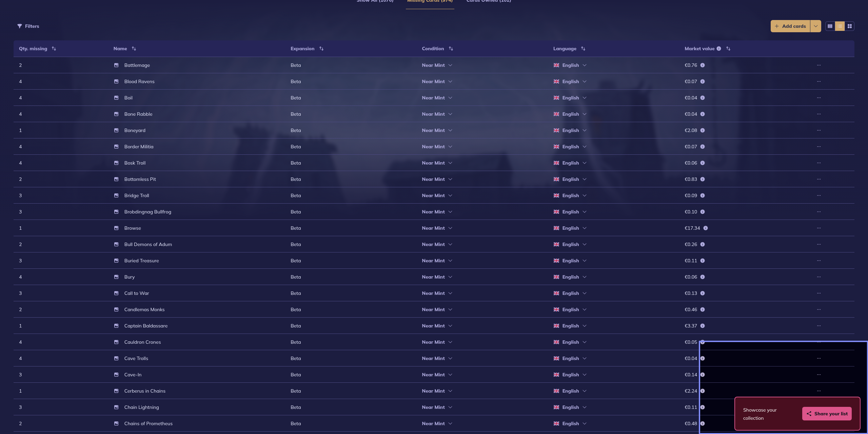Click the Share your list button
Image resolution: width=868 pixels, height=434 pixels.
[x=827, y=414]
